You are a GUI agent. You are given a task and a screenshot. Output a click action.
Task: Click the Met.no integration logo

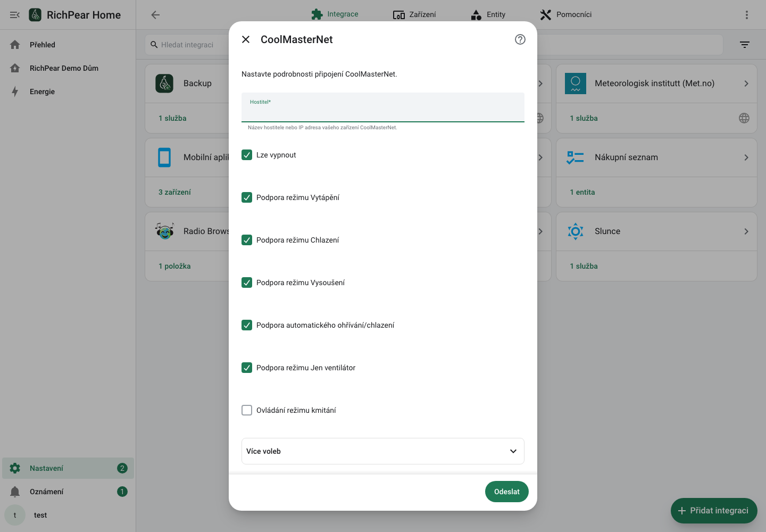pyautogui.click(x=576, y=84)
